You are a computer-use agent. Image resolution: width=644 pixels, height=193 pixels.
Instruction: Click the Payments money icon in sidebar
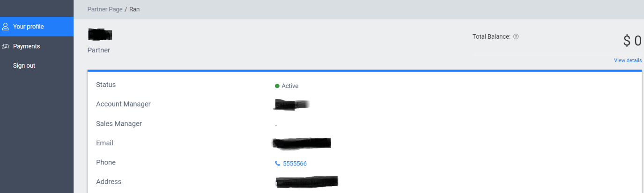click(x=6, y=46)
